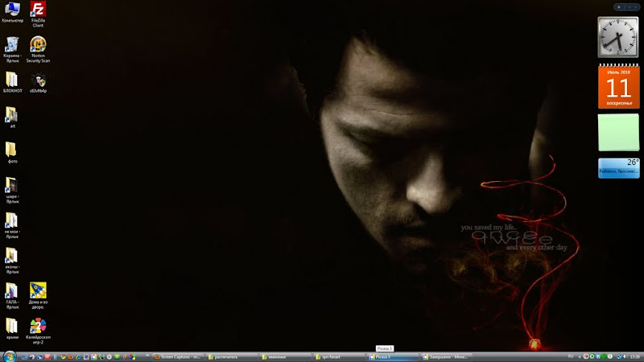Switch to распечатать folder taskbar button
This screenshot has height=362, width=644.
click(x=231, y=357)
